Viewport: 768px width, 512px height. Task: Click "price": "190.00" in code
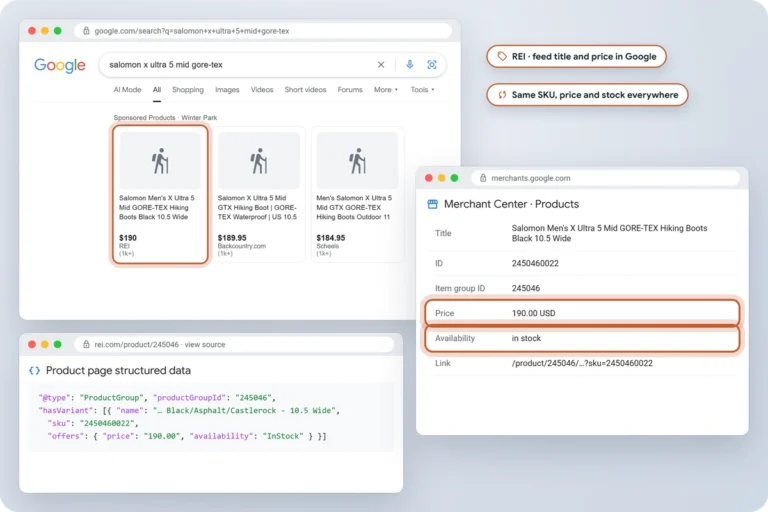point(141,436)
